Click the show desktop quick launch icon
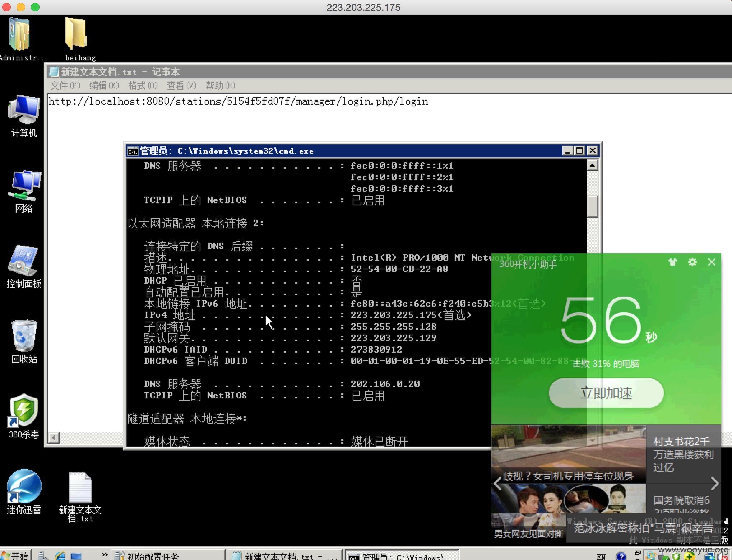Screen dimensions: 732x560 click(76, 556)
